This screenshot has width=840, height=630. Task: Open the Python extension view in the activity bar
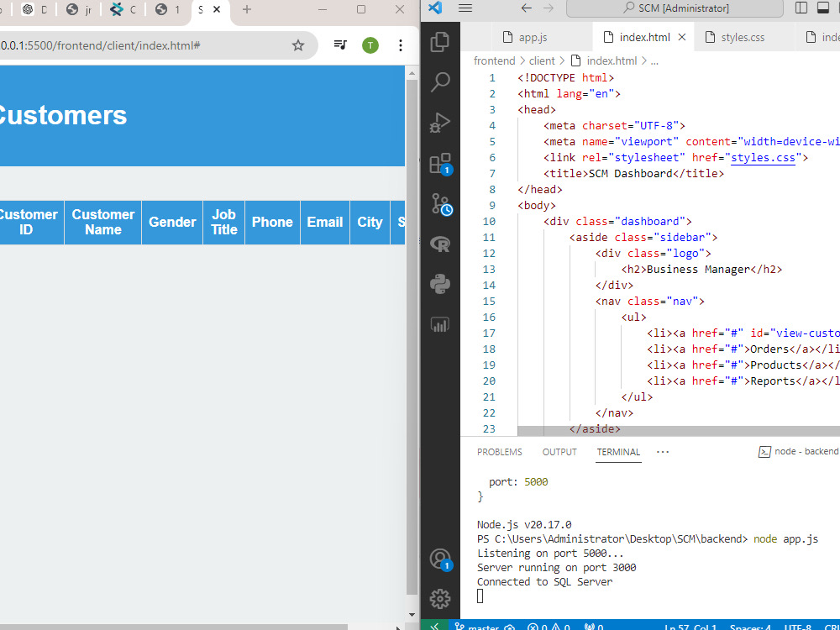click(440, 285)
